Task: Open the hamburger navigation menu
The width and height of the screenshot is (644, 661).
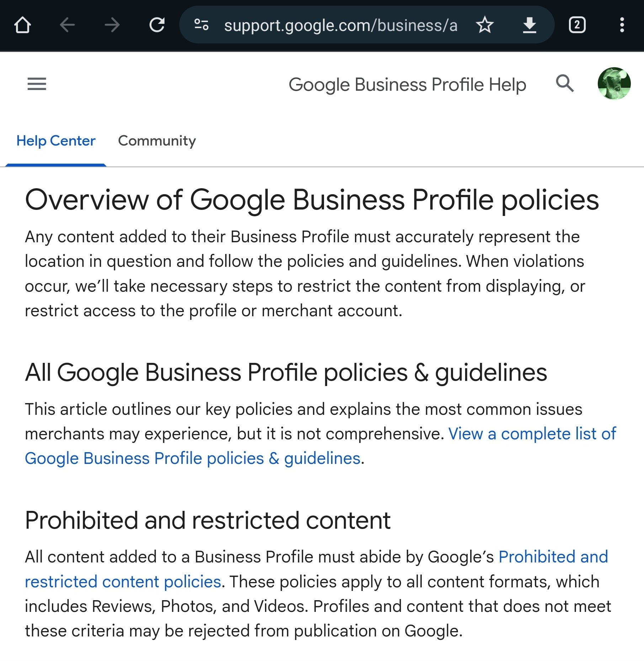Action: [x=37, y=84]
